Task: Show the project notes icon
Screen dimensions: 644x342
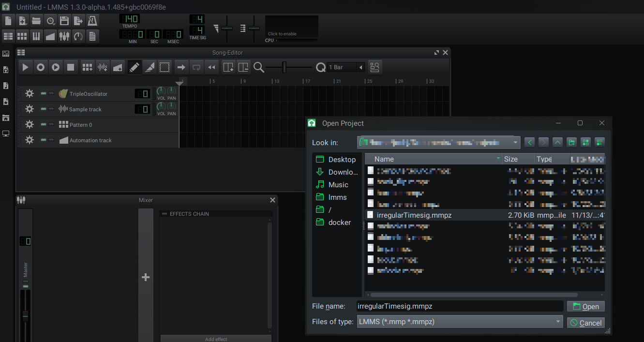Action: pyautogui.click(x=92, y=36)
